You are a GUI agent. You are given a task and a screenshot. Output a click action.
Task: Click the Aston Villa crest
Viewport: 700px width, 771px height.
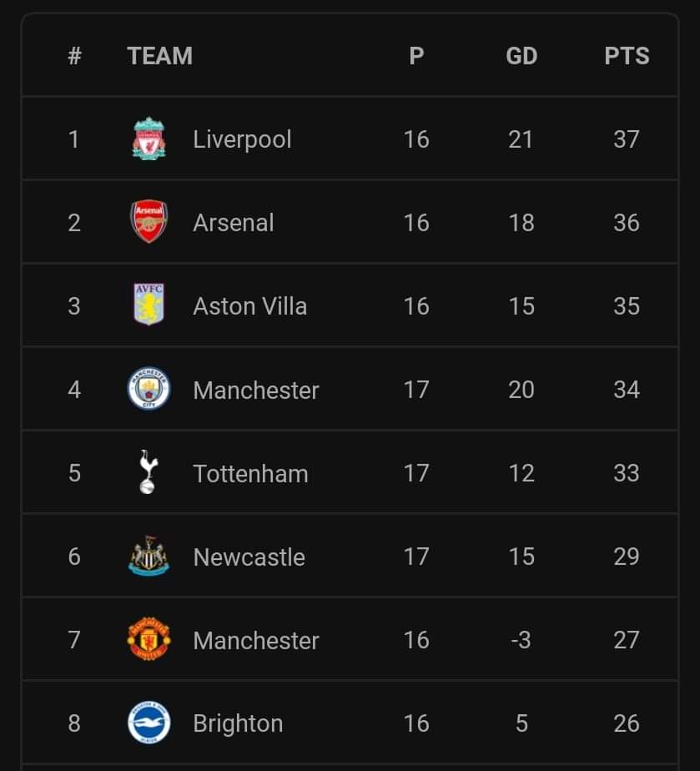(x=149, y=305)
